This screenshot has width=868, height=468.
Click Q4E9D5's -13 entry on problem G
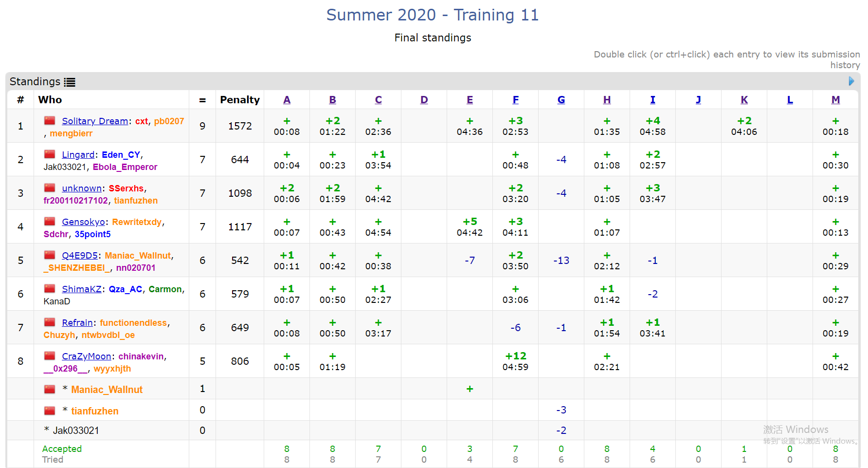pyautogui.click(x=561, y=261)
